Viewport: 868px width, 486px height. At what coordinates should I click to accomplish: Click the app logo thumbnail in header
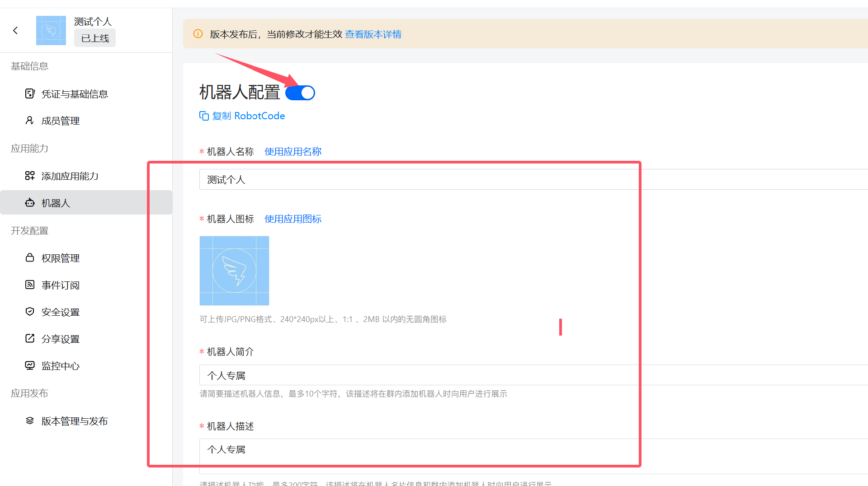tap(51, 30)
